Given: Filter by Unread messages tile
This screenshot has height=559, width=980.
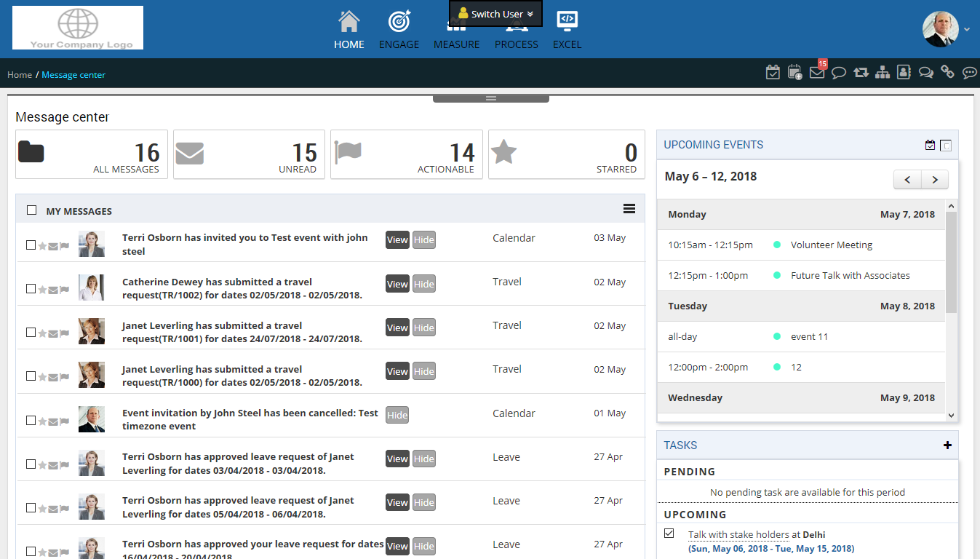Looking at the screenshot, I should click(x=249, y=154).
